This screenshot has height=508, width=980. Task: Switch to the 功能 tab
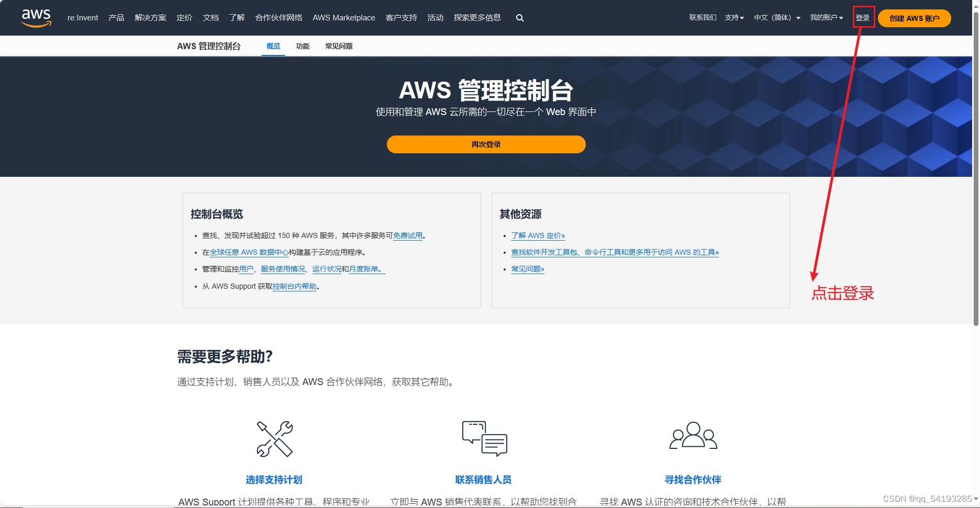[x=303, y=46]
